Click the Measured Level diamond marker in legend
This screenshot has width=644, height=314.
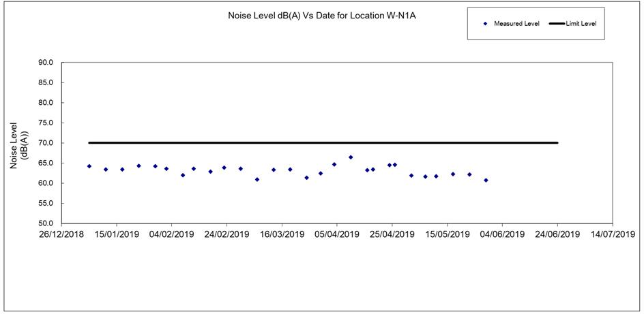[485, 23]
